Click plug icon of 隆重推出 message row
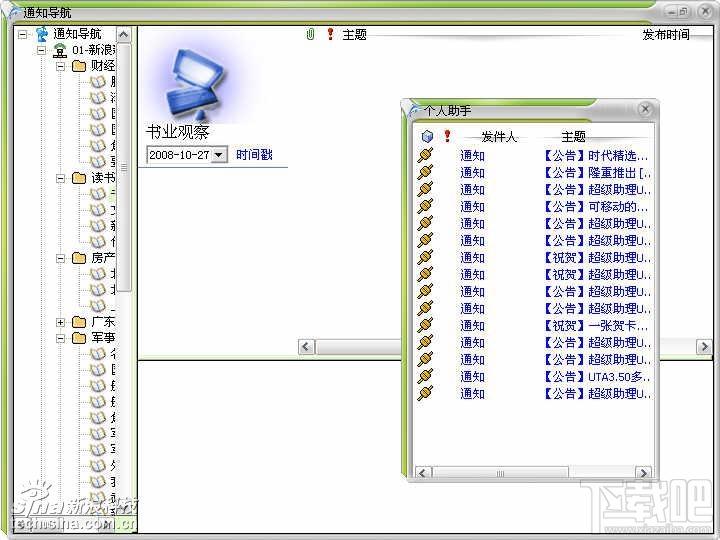The image size is (720, 540). pyautogui.click(x=425, y=172)
